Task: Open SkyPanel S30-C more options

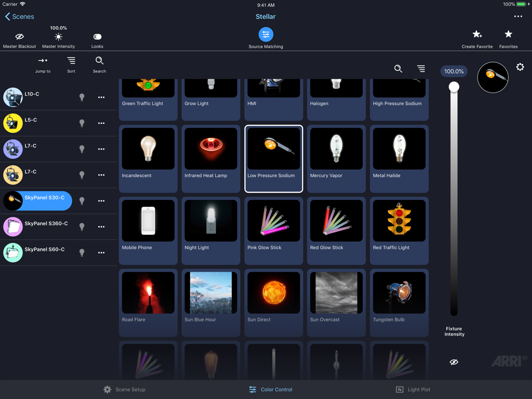Action: (x=101, y=201)
